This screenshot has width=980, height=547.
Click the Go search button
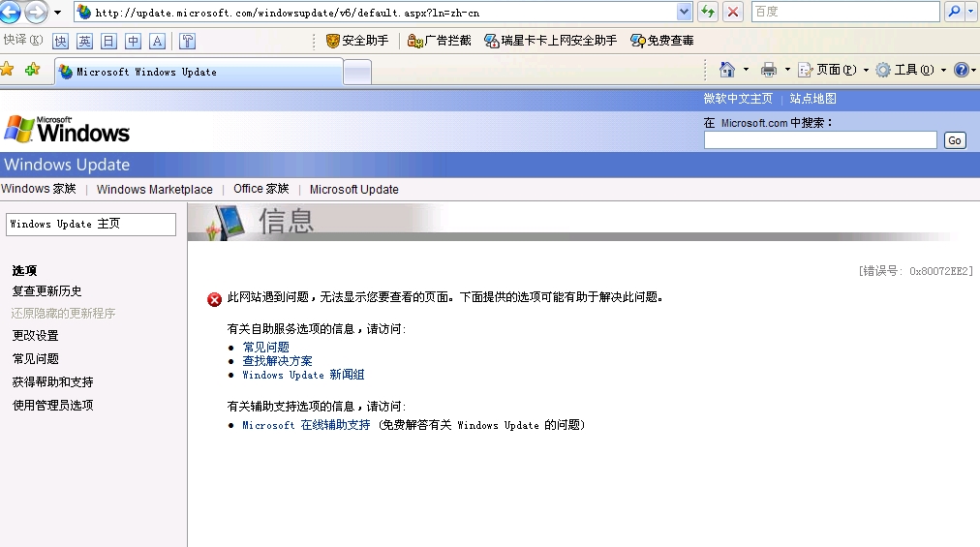(x=955, y=140)
